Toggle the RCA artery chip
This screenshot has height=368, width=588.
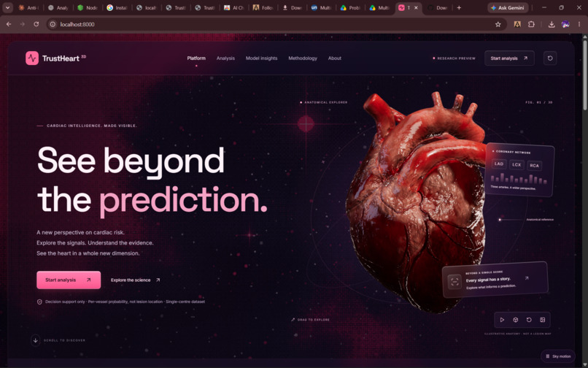coord(534,166)
